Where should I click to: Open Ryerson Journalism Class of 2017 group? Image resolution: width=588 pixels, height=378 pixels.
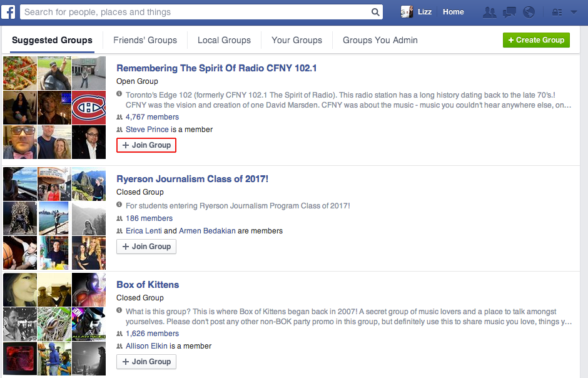click(x=193, y=179)
